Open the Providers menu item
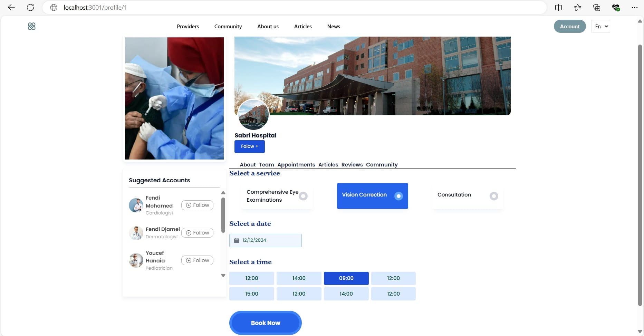The image size is (644, 336). pos(188,27)
